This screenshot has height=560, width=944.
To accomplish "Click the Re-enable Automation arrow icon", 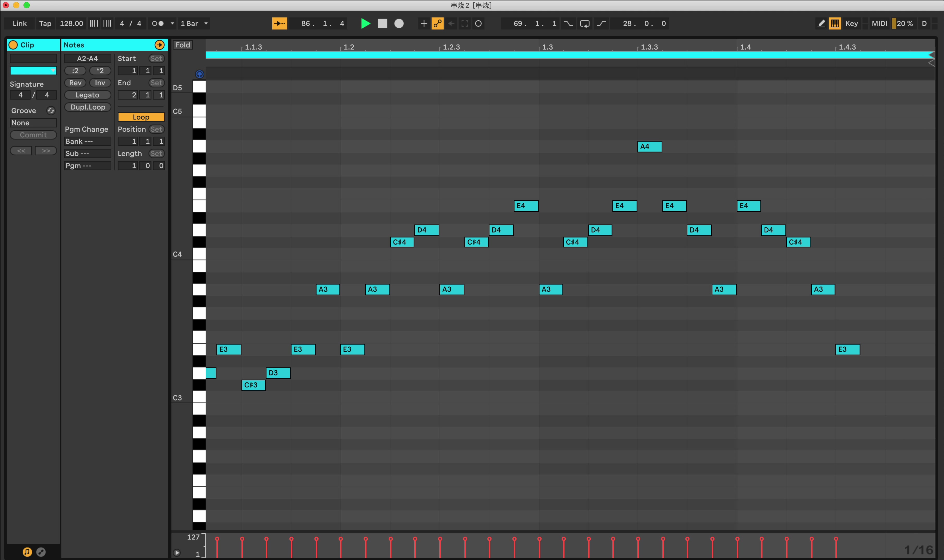I will [x=451, y=23].
